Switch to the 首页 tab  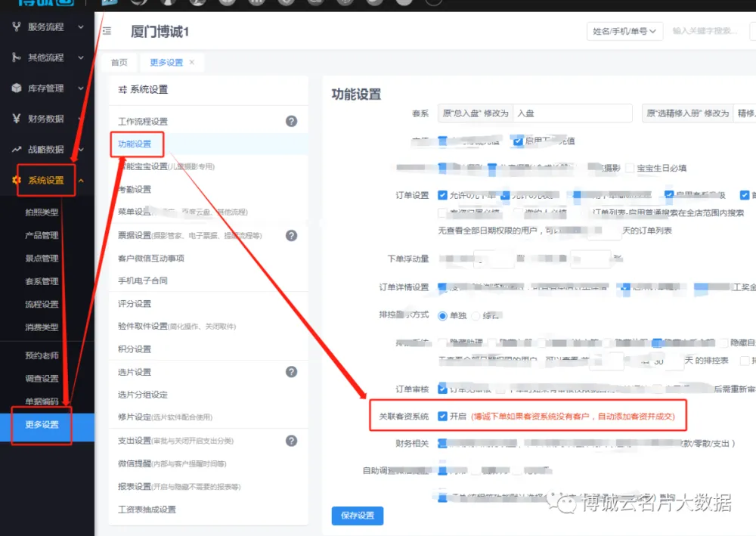119,63
